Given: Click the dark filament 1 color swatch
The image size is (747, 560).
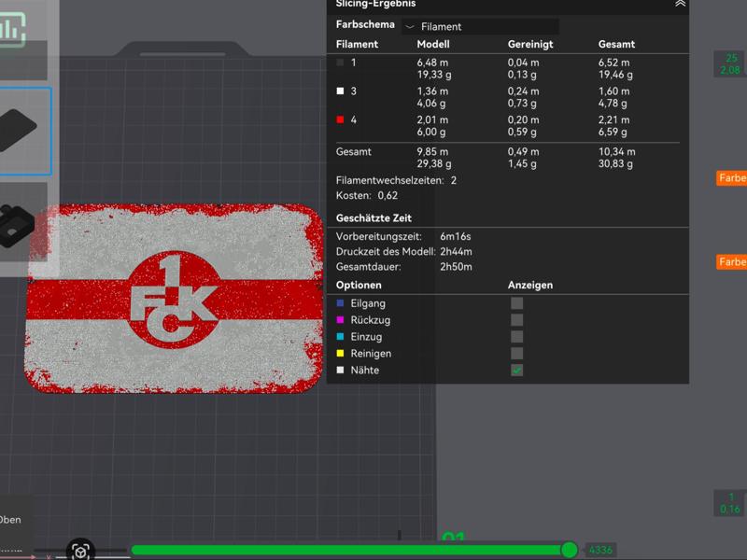Looking at the screenshot, I should pyautogui.click(x=341, y=63).
